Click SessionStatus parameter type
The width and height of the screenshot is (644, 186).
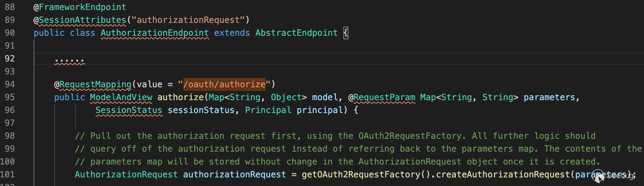click(x=129, y=110)
